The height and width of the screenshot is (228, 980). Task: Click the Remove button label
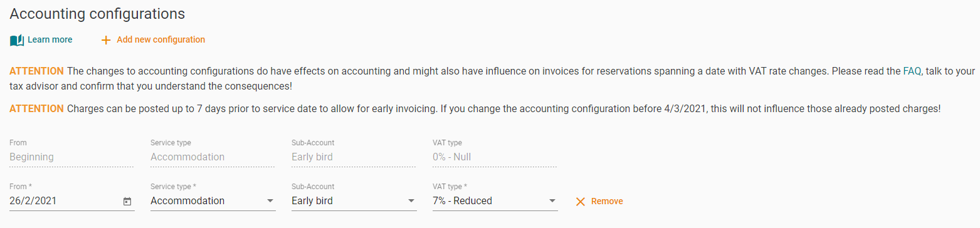(x=607, y=202)
